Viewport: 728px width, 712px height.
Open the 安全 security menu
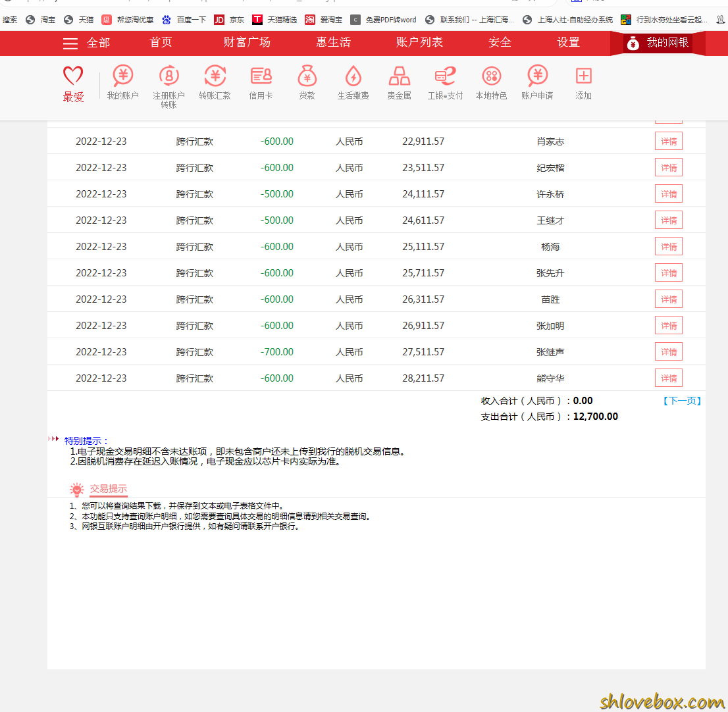500,42
